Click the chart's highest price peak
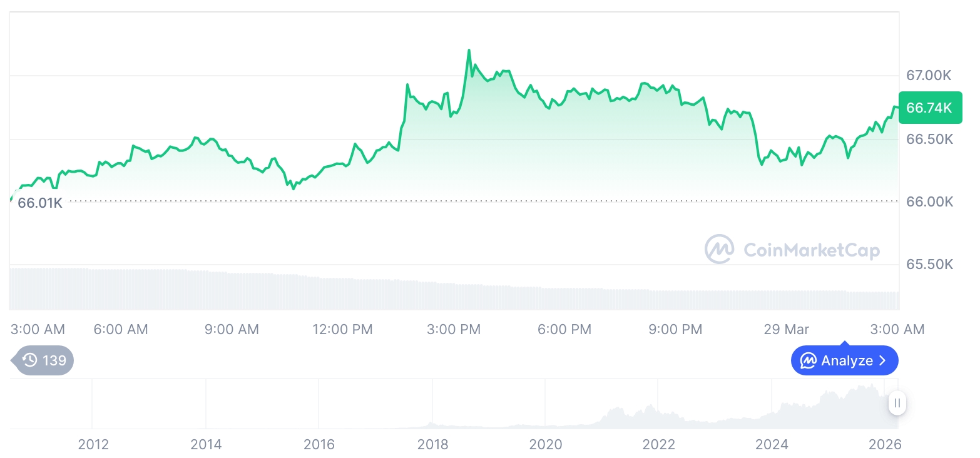This screenshot has width=980, height=458. pyautogui.click(x=469, y=50)
